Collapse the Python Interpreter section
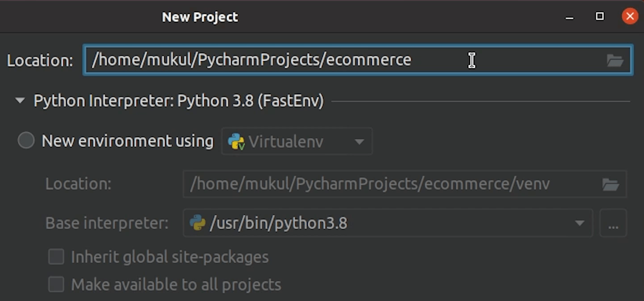This screenshot has width=644, height=301. [x=19, y=101]
